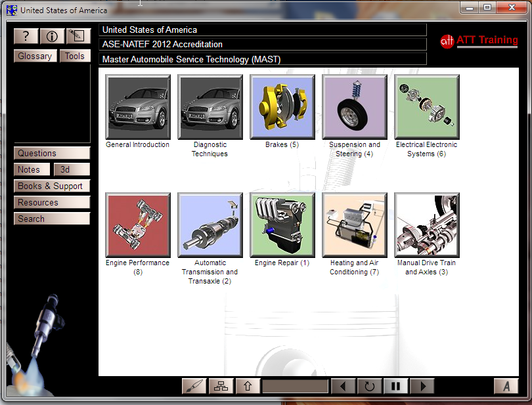Click the ATT Training logo link
Screen dimensions: 532x405
pos(479,41)
